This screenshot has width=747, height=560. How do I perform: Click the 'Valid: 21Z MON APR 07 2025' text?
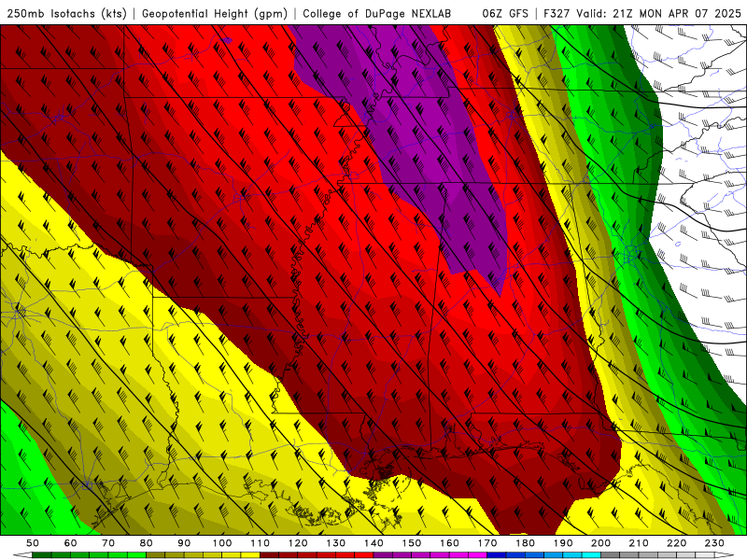pos(658,14)
